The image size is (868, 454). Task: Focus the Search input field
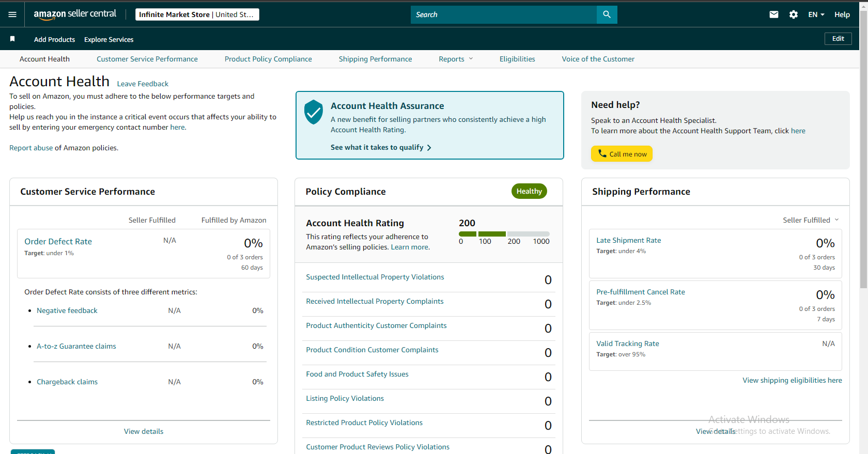[504, 14]
